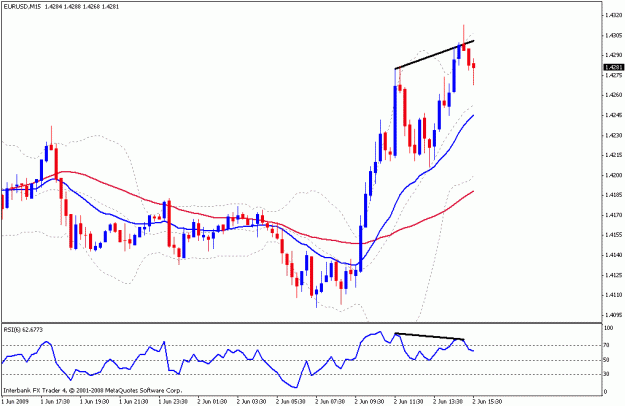Click the 2 Jun 01:30 time label
Screen dimensions: 625x406
coord(213,401)
